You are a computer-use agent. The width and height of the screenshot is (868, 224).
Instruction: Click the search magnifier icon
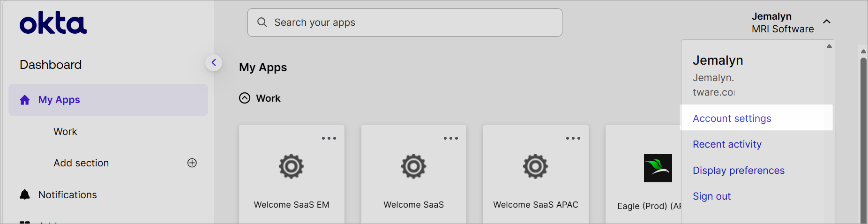[x=262, y=22]
